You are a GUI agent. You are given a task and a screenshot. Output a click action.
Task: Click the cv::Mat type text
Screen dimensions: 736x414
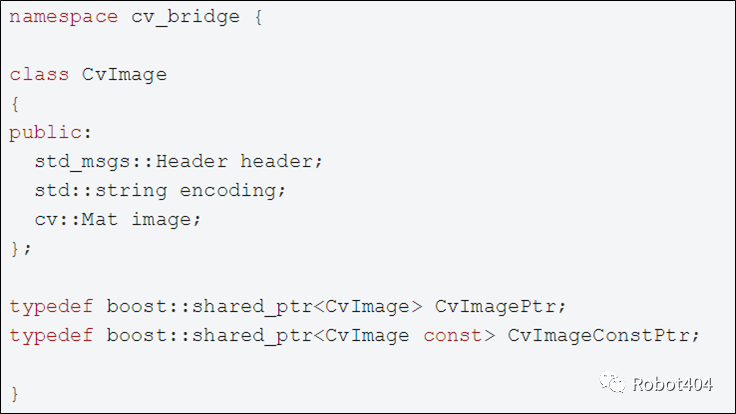(76, 220)
